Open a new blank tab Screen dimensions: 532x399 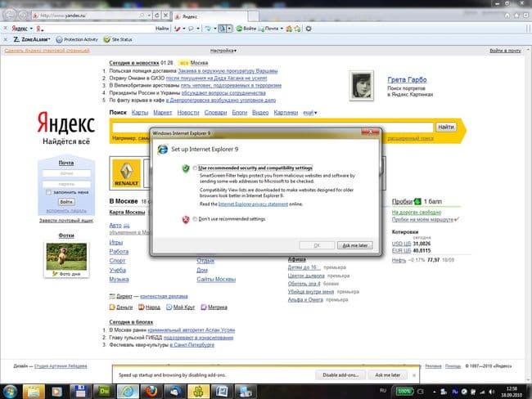click(x=253, y=16)
